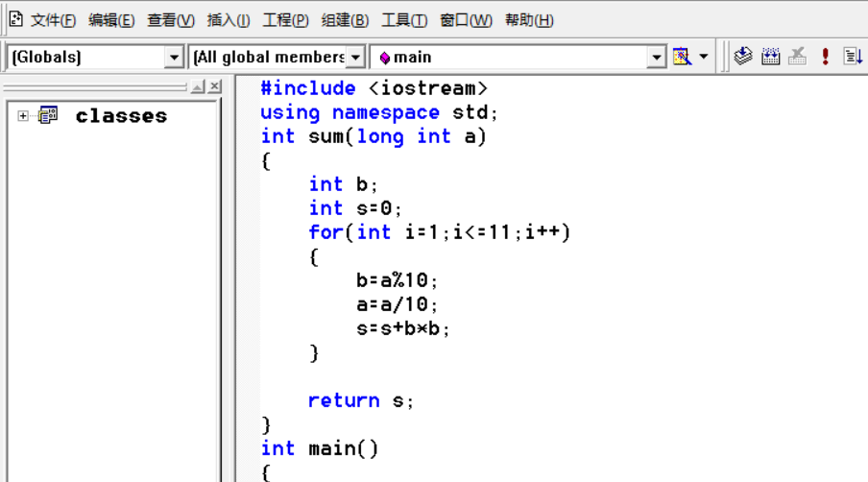The height and width of the screenshot is (482, 868).
Task: Run program with red exclamation icon
Action: [825, 57]
